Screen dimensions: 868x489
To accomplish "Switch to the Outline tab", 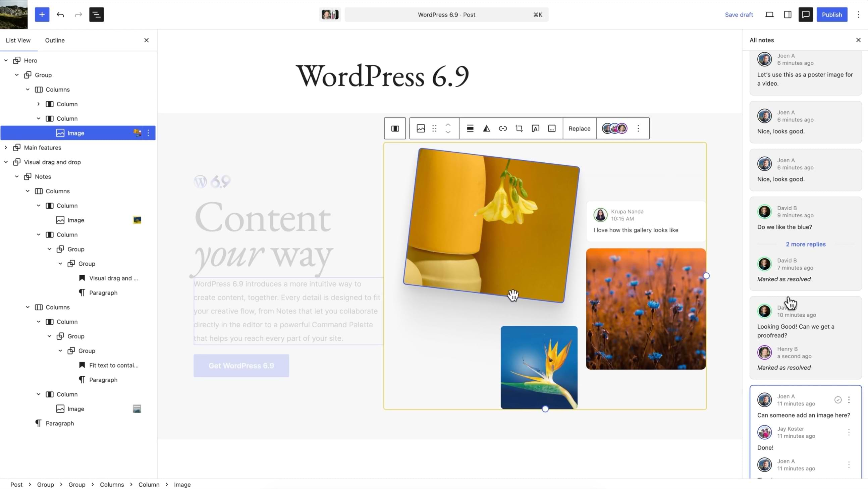I will coord(55,40).
